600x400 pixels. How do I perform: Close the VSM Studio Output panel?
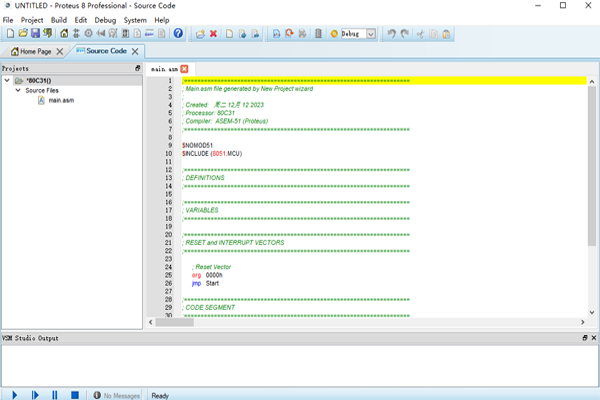[x=594, y=338]
